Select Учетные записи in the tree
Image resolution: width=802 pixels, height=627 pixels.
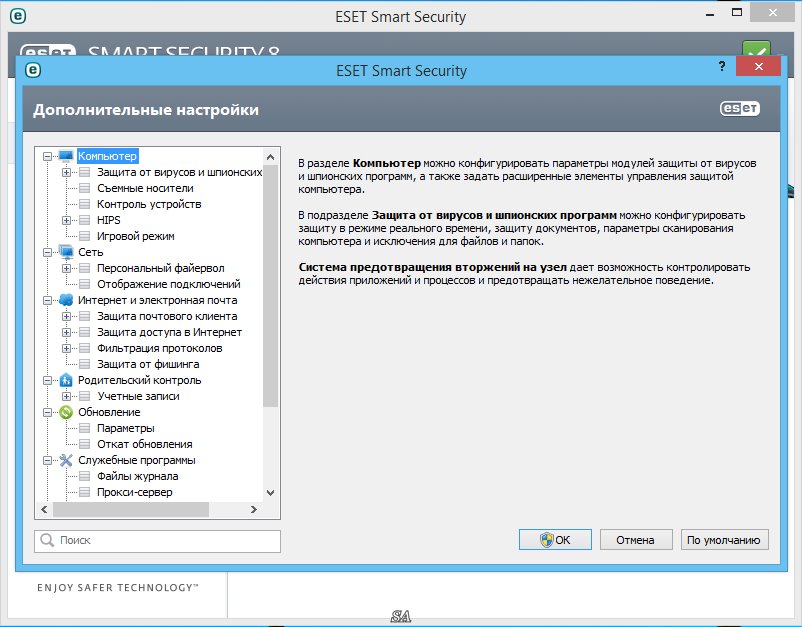tap(139, 396)
